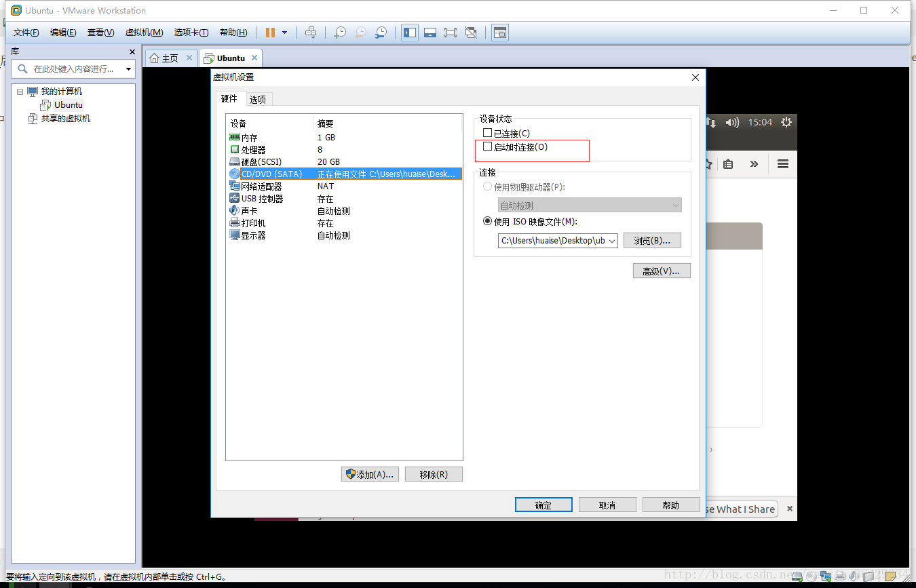Click the 浏览(B)... button
The width and height of the screenshot is (916, 588).
click(652, 241)
